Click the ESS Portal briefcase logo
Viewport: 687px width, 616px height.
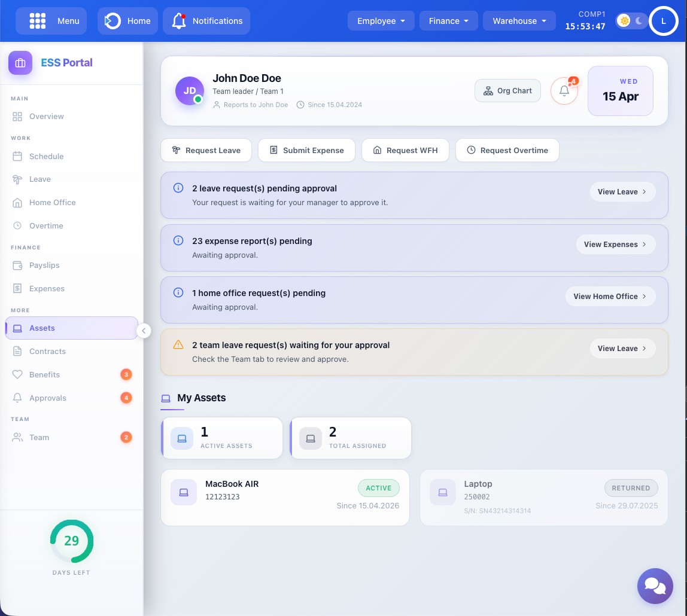click(20, 63)
